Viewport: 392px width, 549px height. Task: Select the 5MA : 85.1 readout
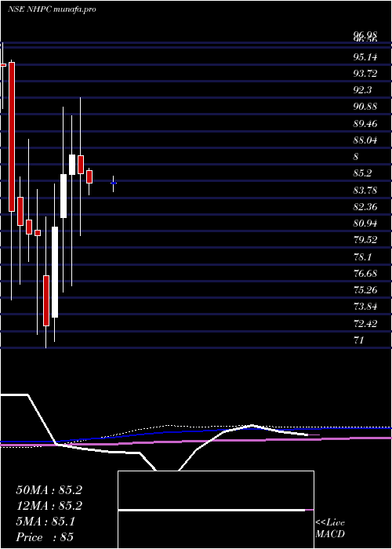[45, 522]
